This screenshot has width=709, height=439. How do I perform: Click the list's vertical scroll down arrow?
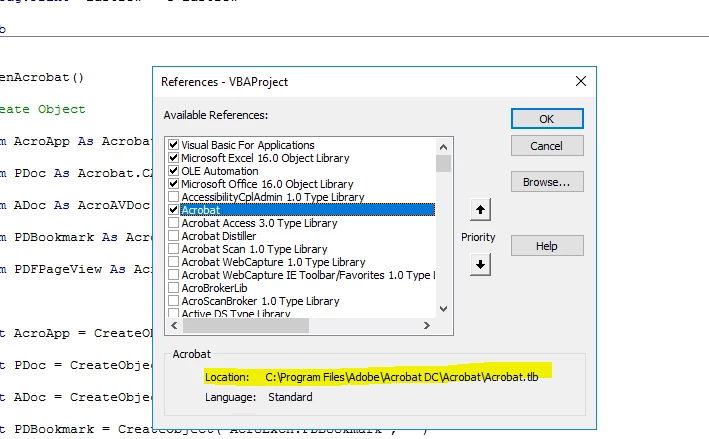[444, 309]
